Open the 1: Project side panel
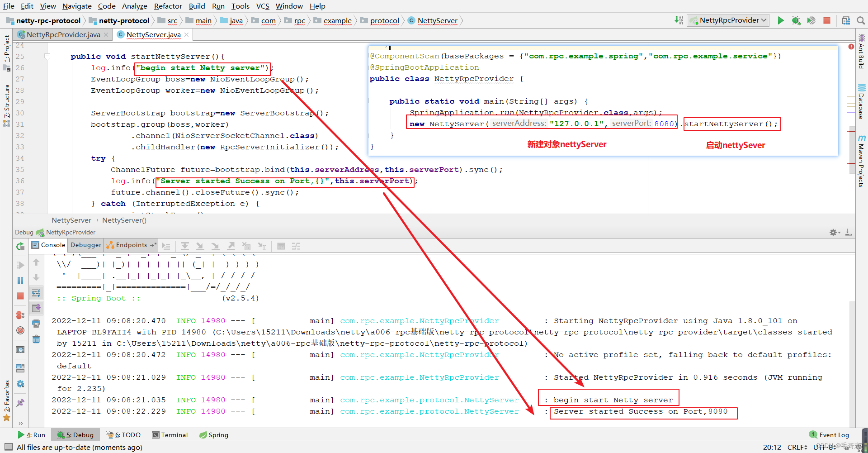 [7, 52]
